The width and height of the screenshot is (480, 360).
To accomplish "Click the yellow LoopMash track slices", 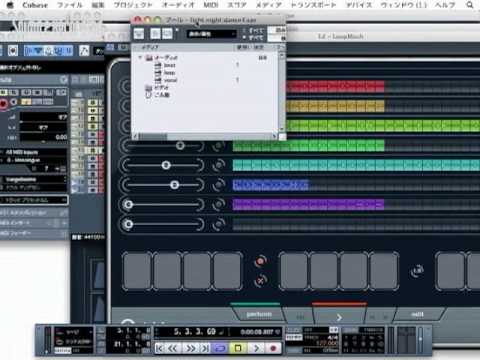I will click(335, 106).
